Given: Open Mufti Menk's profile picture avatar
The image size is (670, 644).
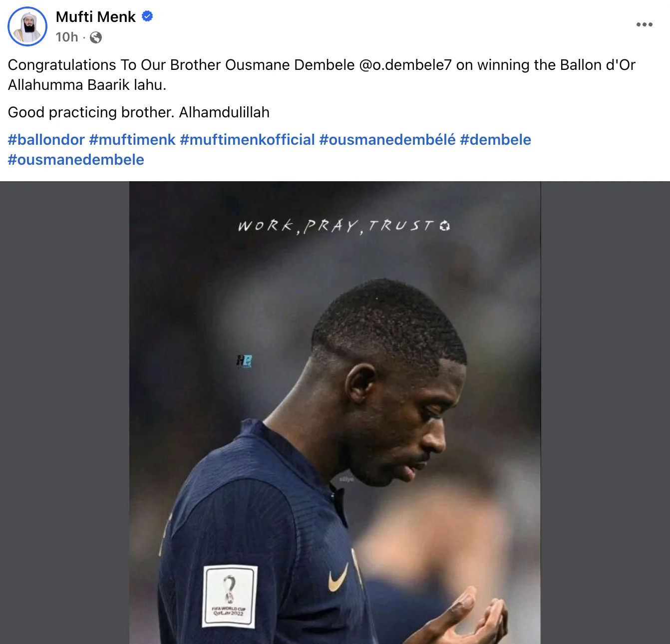Looking at the screenshot, I should pyautogui.click(x=27, y=26).
